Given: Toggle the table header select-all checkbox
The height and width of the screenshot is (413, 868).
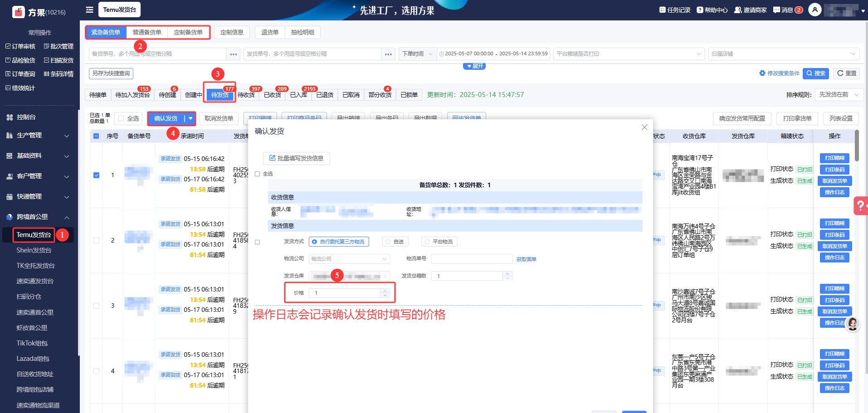Looking at the screenshot, I should coord(96,136).
